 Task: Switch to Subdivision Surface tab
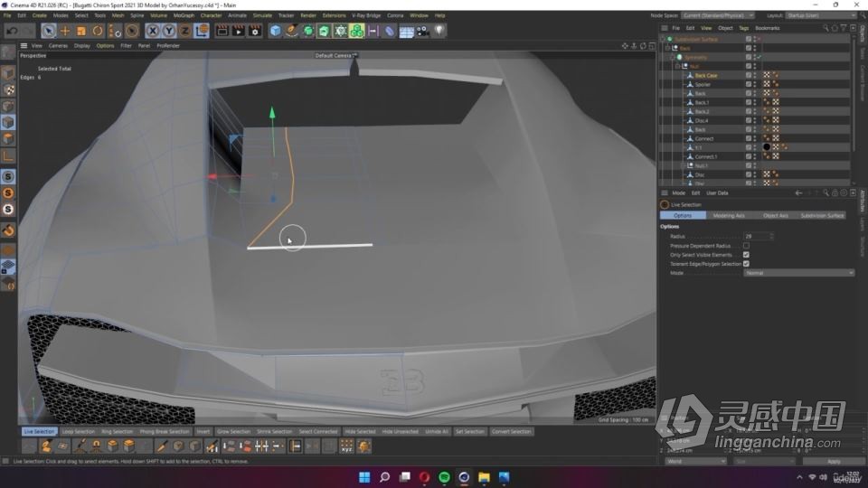(822, 215)
